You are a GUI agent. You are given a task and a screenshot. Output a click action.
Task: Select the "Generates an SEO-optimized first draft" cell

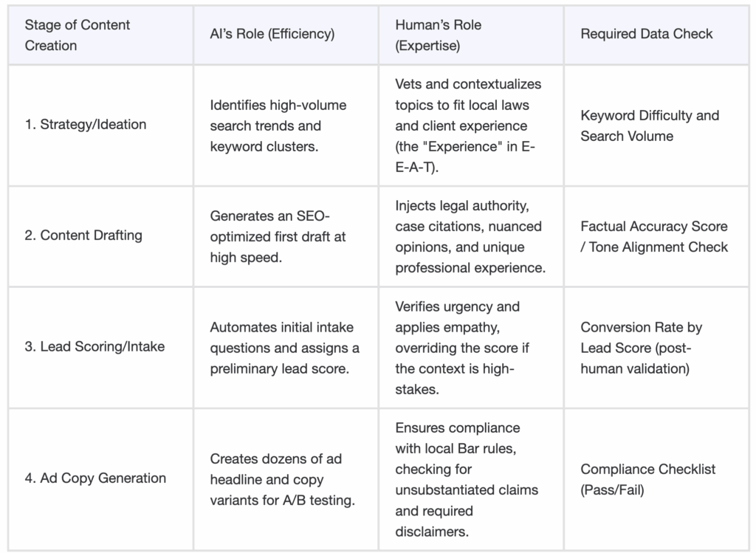click(278, 236)
